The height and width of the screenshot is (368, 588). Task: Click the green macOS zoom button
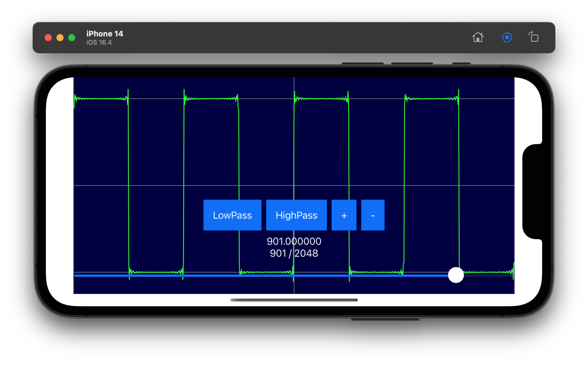(x=71, y=37)
